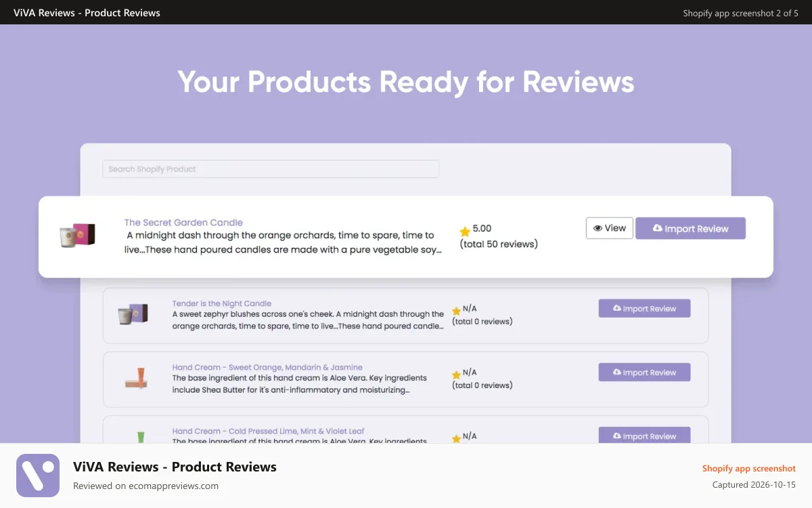Import Review for Sweet Orange hand cream
The image size is (812, 508).
[x=644, y=372]
